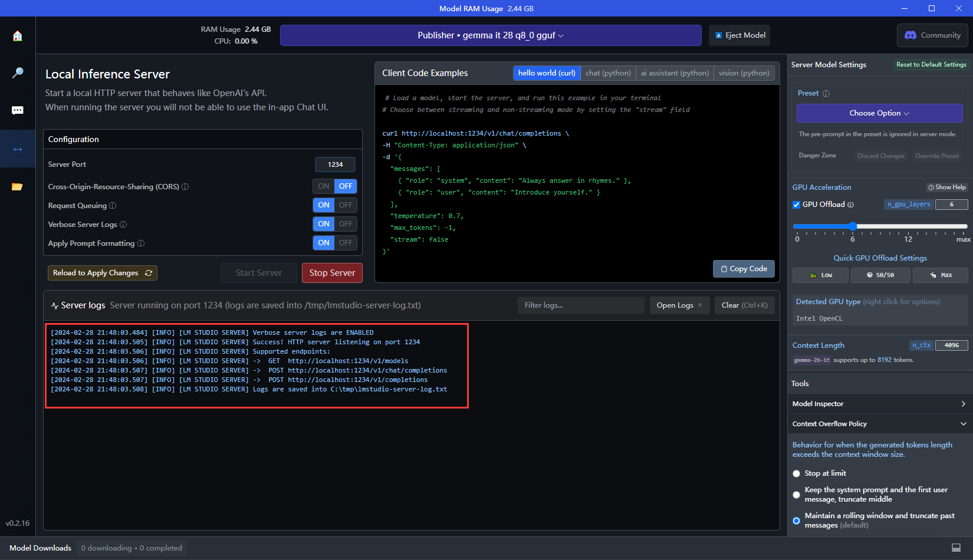Screen dimensions: 973x560
Task: Uncheck the GPU Offload checkbox
Action: 797,205
